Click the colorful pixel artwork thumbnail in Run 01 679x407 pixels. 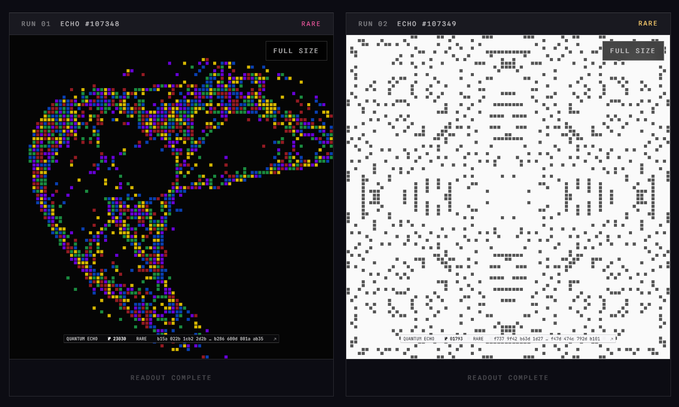[171, 197]
